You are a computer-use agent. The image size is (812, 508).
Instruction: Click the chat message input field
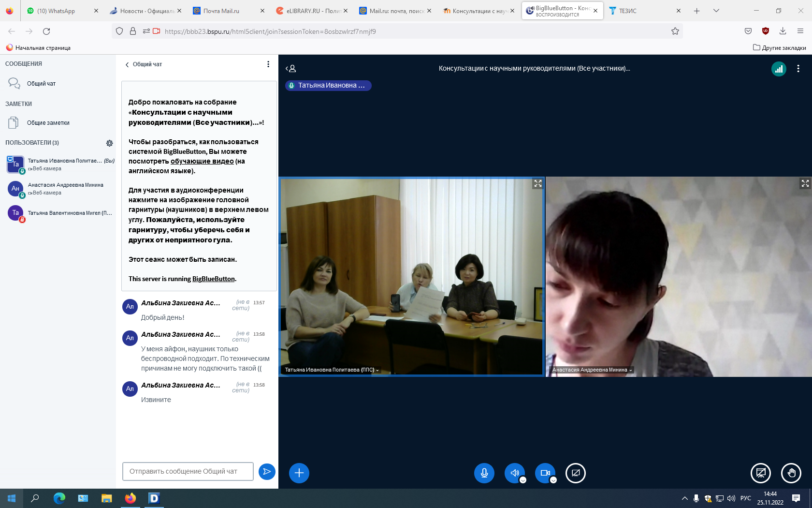[x=188, y=471]
